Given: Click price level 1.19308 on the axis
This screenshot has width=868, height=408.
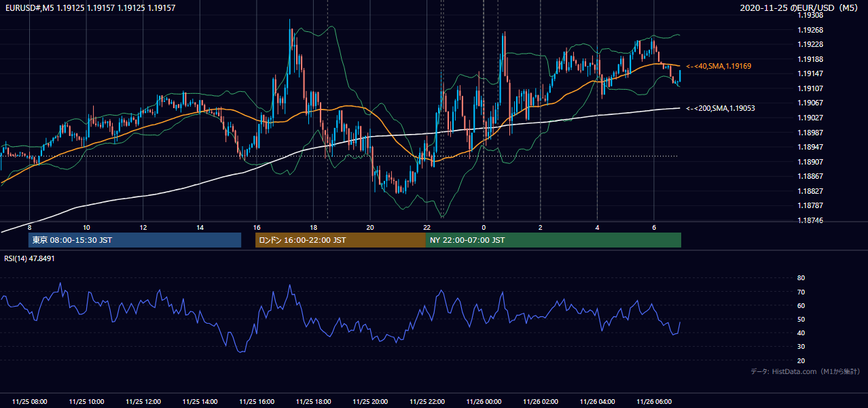Looking at the screenshot, I should (811, 15).
